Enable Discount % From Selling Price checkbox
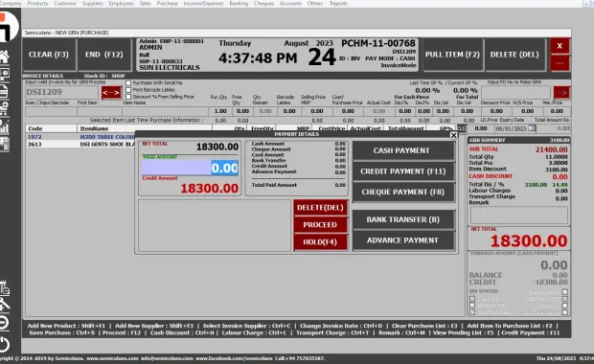Viewport: 594px width, 364px height. (x=128, y=97)
